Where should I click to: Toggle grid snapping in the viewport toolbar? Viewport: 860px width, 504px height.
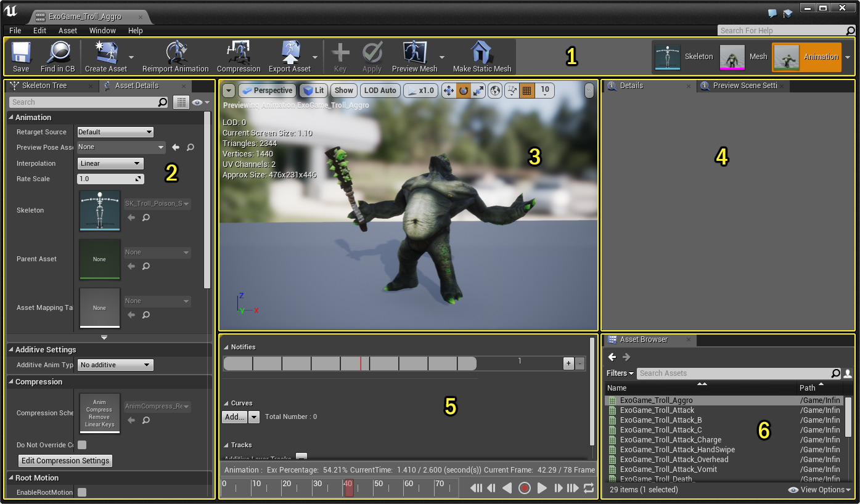click(527, 91)
